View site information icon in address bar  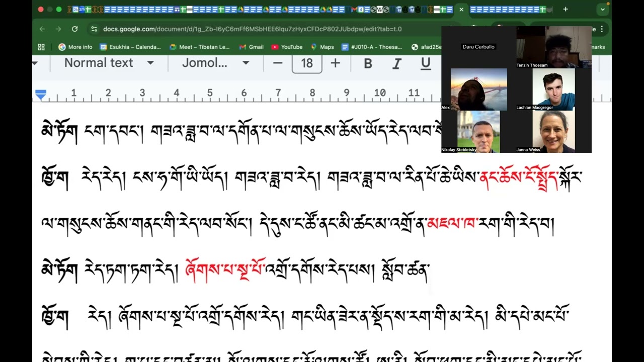[x=94, y=29]
